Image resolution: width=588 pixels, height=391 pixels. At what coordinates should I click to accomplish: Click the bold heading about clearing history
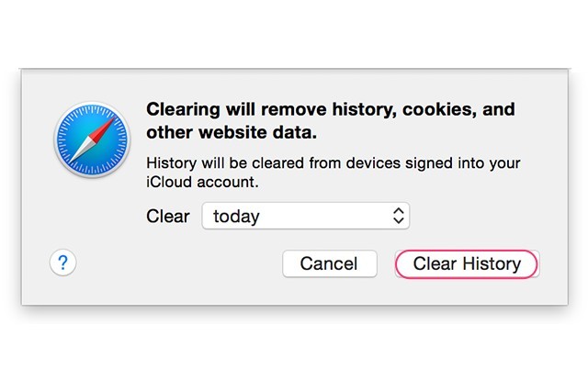pos(331,120)
